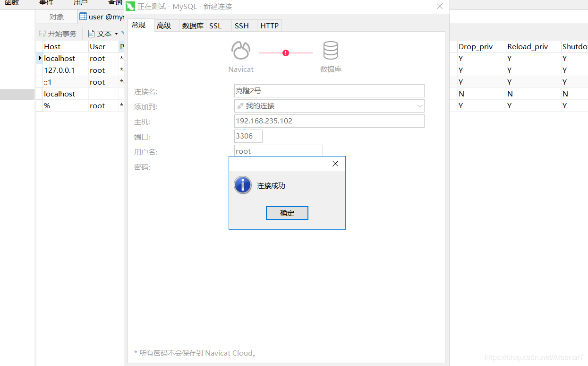This screenshot has height=366, width=588.
Task: Open the HTTP tab
Action: coord(270,26)
